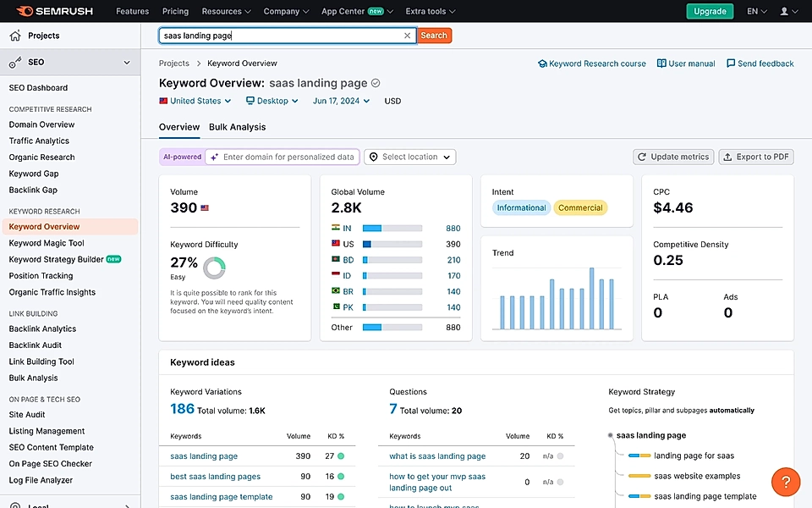Open the United States location dropdown
This screenshot has height=508, width=812.
point(195,100)
